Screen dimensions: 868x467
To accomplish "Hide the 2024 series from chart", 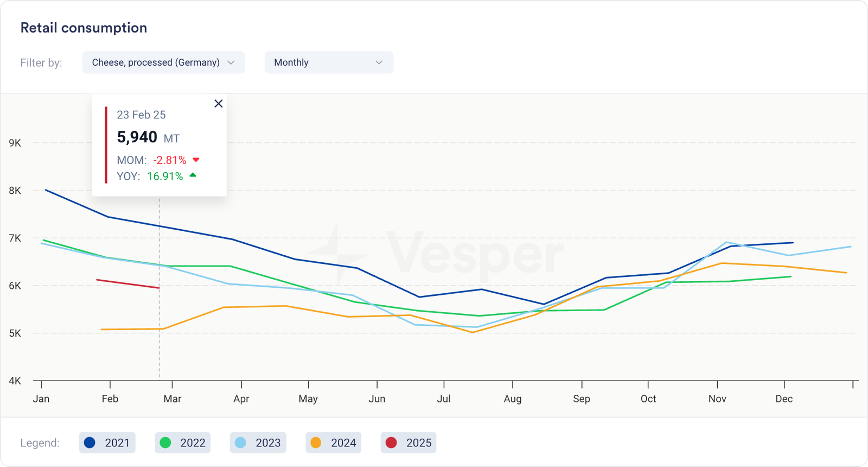I will (x=333, y=443).
